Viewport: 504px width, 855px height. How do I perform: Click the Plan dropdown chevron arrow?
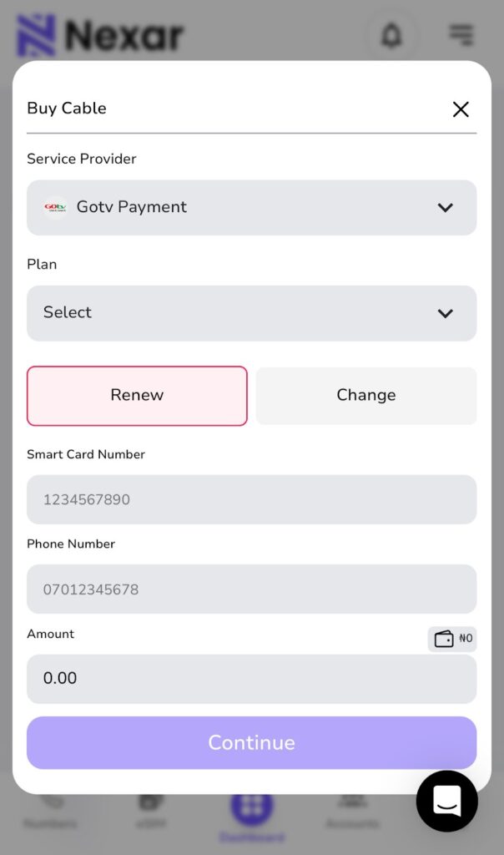click(x=446, y=313)
